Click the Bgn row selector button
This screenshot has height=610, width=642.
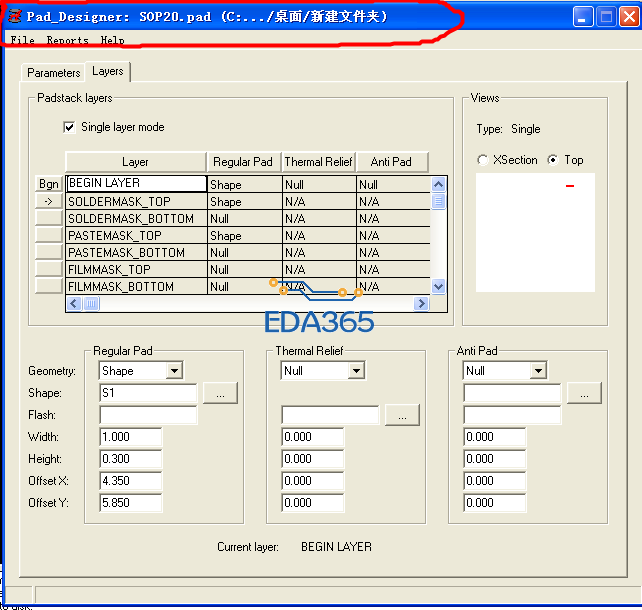point(49,184)
